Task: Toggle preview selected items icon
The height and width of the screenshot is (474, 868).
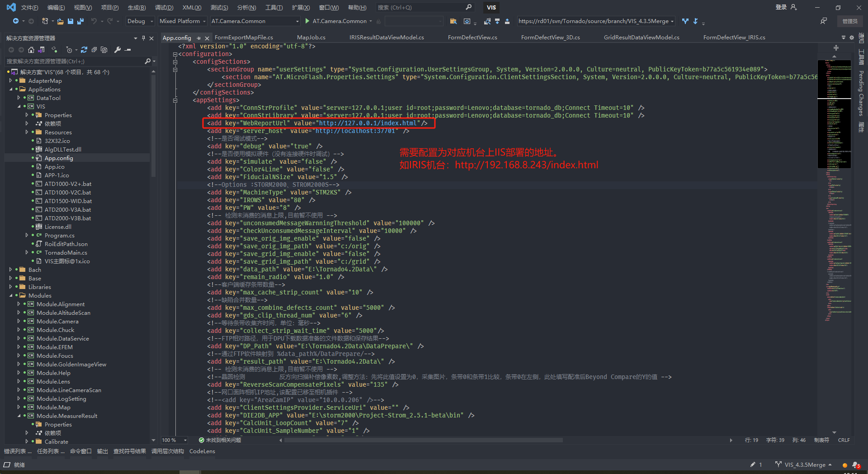Action: [x=128, y=50]
